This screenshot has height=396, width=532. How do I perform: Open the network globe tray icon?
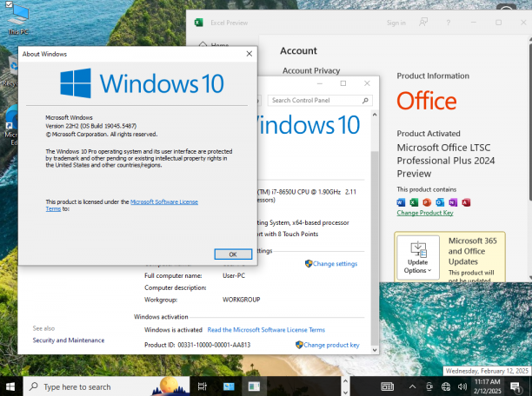(x=446, y=386)
